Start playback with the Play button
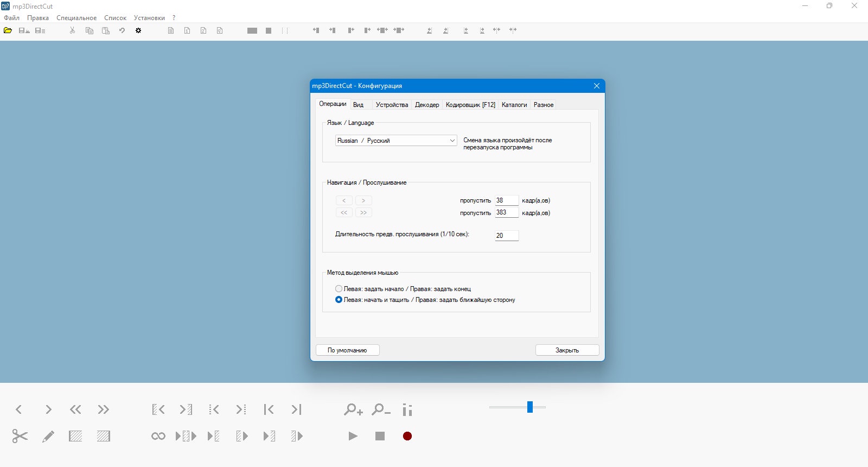This screenshot has height=467, width=868. point(353,436)
